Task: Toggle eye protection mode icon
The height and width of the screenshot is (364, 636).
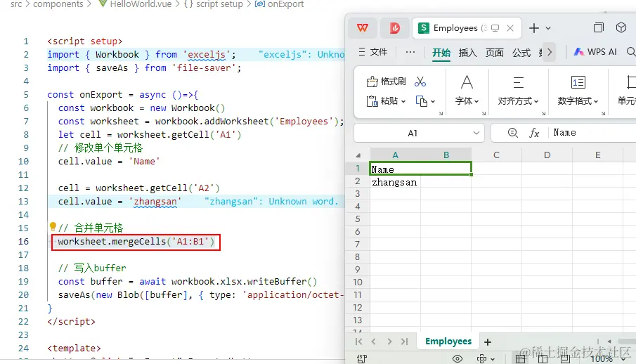Action: tap(457, 358)
